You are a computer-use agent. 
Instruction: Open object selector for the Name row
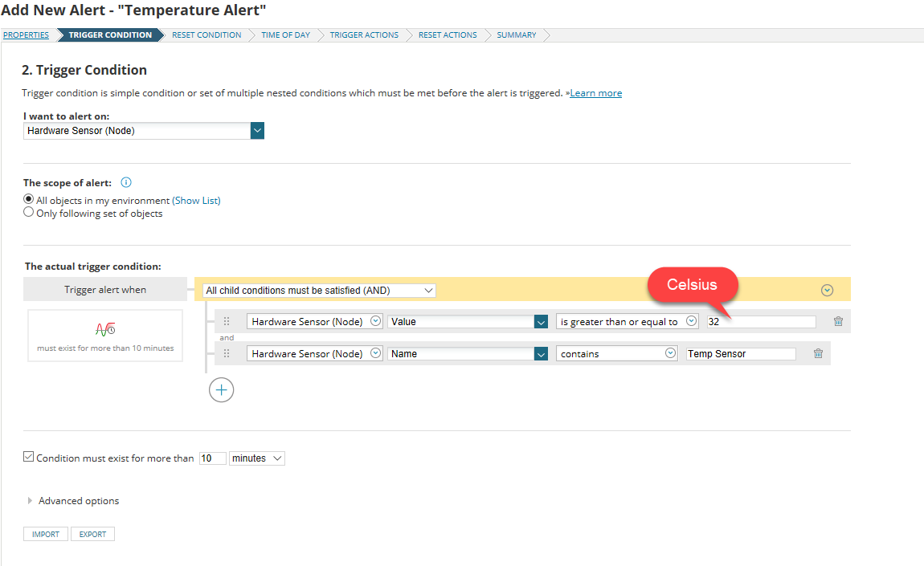(x=315, y=353)
